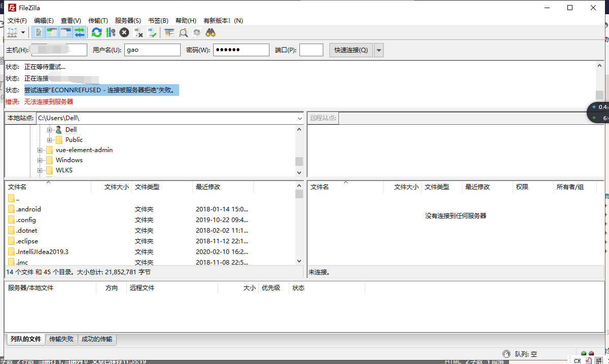Screen dimensions: 609x364
Task: Open 查看(V) menu
Action: click(71, 21)
